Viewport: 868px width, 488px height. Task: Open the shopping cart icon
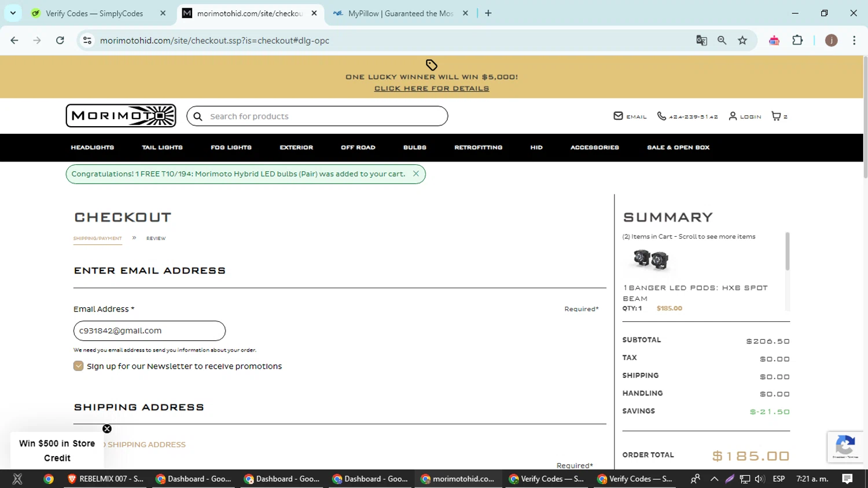779,116
